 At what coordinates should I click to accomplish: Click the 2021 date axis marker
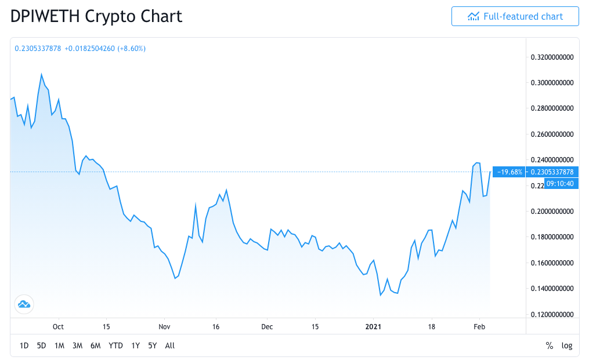tap(374, 327)
